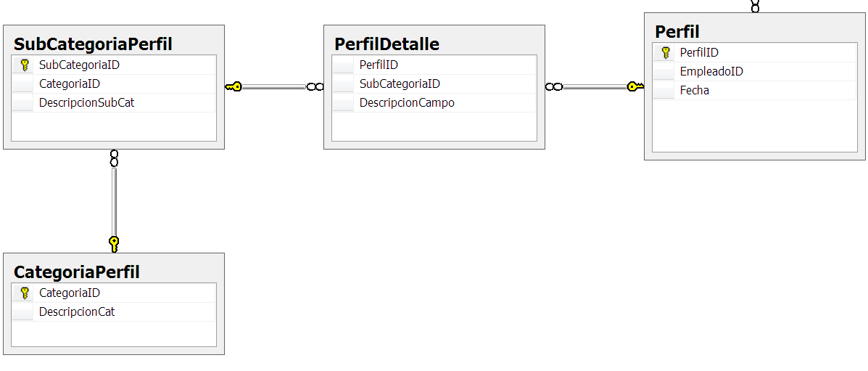Select the DescripcionSubCat column row
This screenshot has height=371, width=868.
[x=86, y=103]
